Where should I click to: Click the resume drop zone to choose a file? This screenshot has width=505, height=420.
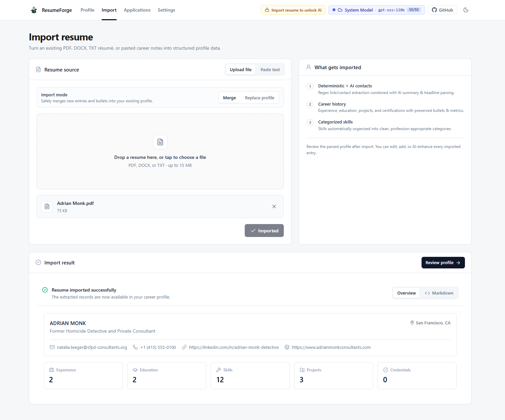tap(160, 152)
